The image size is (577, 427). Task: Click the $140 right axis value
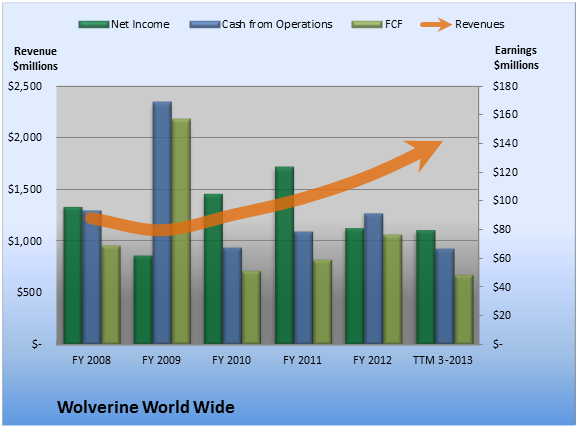tap(505, 143)
